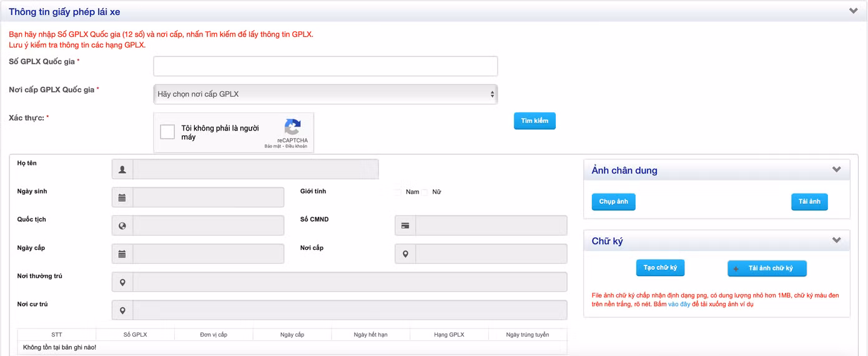Check the reCAPTCHA 'Tôi không phải là người máy' box
Image resolution: width=868 pixels, height=356 pixels.
click(167, 132)
